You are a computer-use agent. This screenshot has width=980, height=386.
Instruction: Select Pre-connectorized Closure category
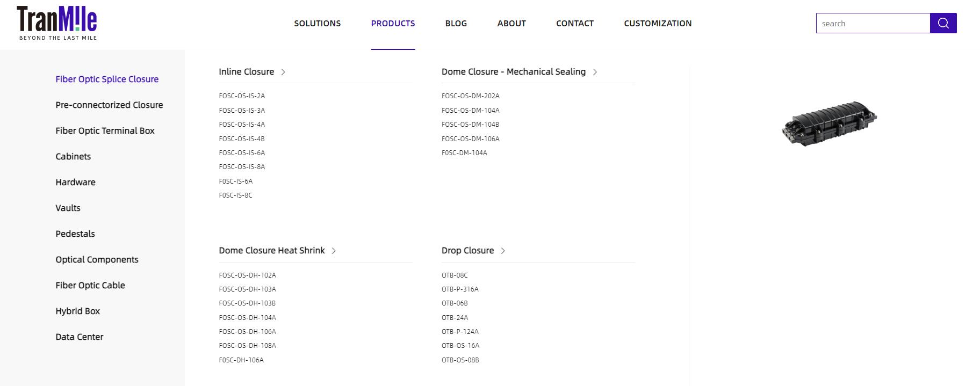tap(109, 105)
